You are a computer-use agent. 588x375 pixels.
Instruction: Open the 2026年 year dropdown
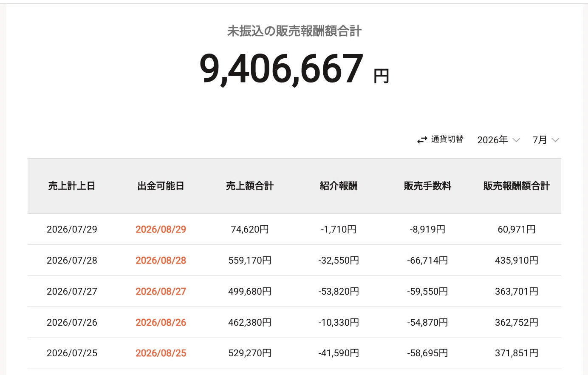[x=498, y=140]
